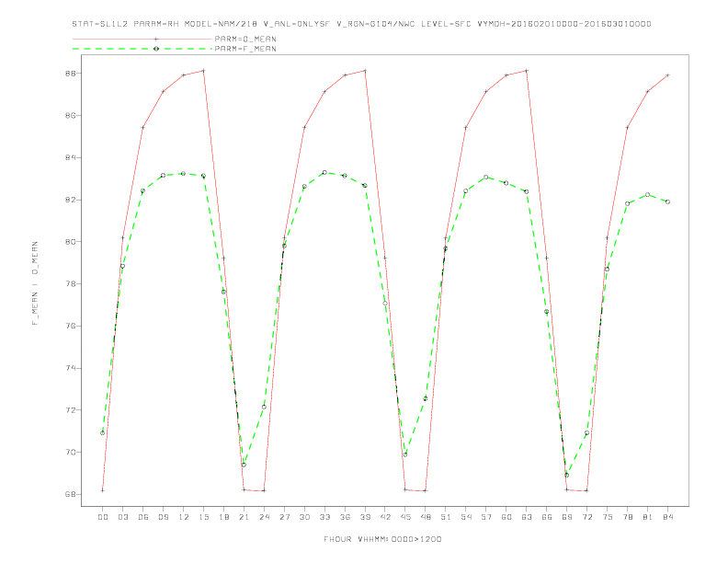Click the F_MEAN circle marker at hour 45
The height and width of the screenshot is (563, 728).
(405, 454)
